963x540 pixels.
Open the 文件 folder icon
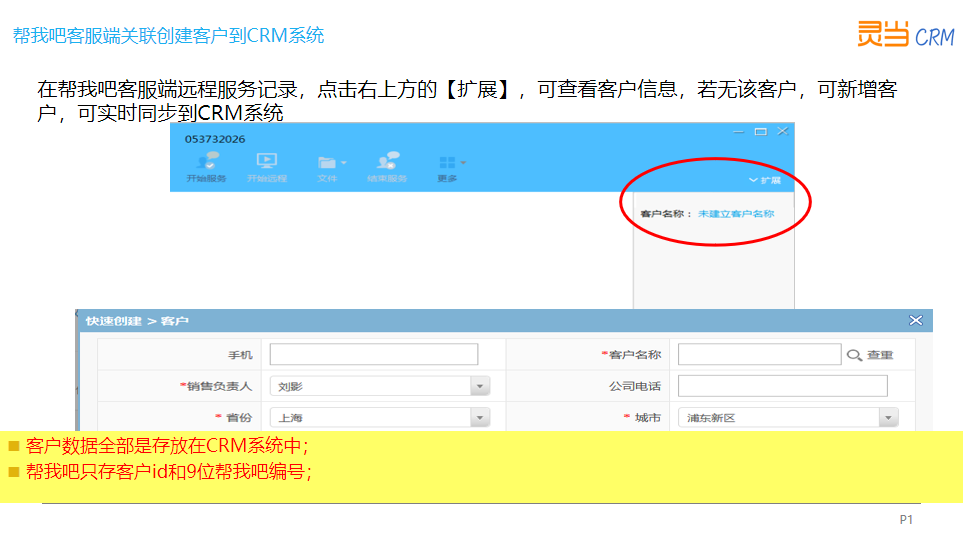pyautogui.click(x=327, y=162)
